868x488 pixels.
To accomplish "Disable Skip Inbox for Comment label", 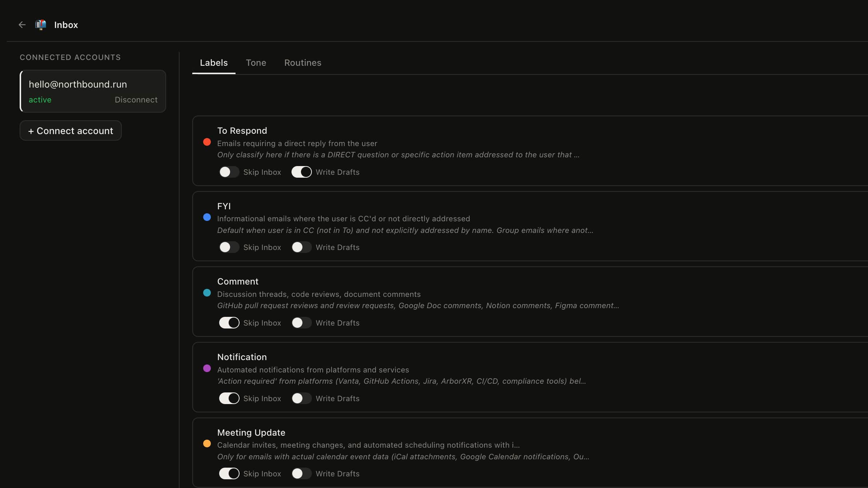I will 229,323.
